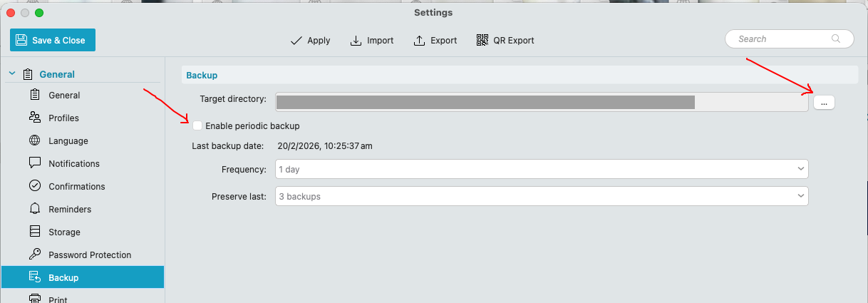The width and height of the screenshot is (868, 303).
Task: Click the Target directory text field
Action: [x=542, y=102]
